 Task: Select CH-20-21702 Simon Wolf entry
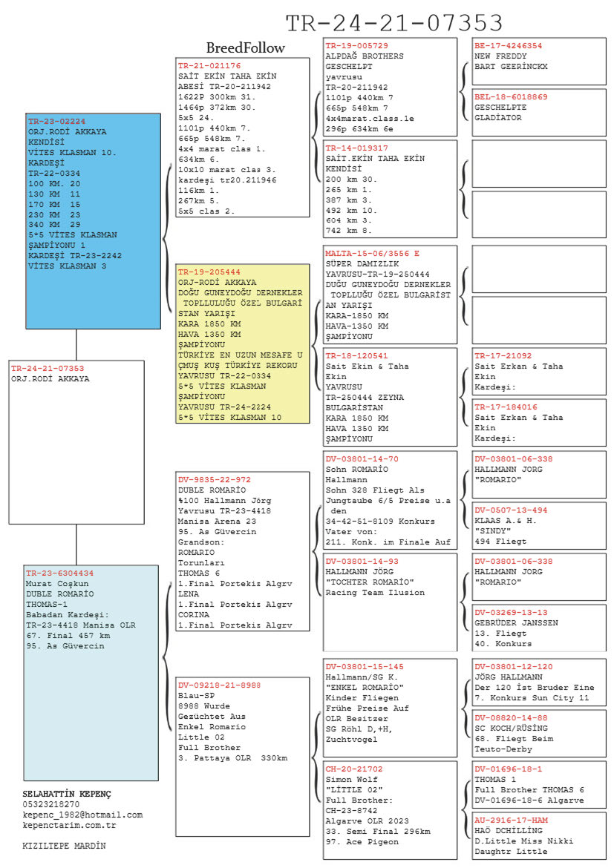coord(389,810)
